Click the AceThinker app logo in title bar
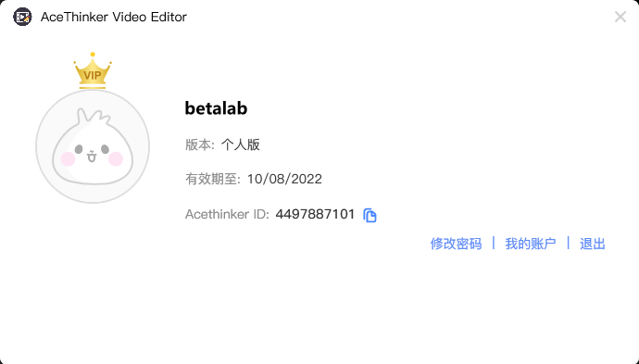The image size is (639, 364). pos(22,17)
